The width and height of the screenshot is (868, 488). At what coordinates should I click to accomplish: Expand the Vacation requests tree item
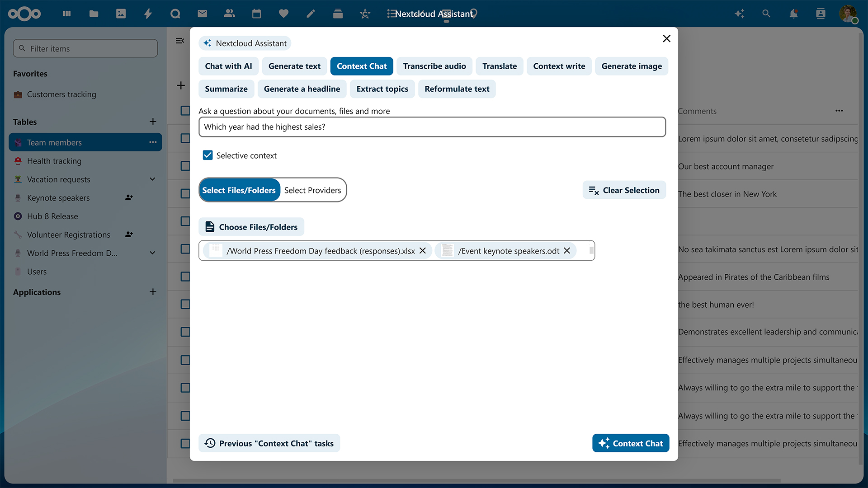[x=153, y=179]
